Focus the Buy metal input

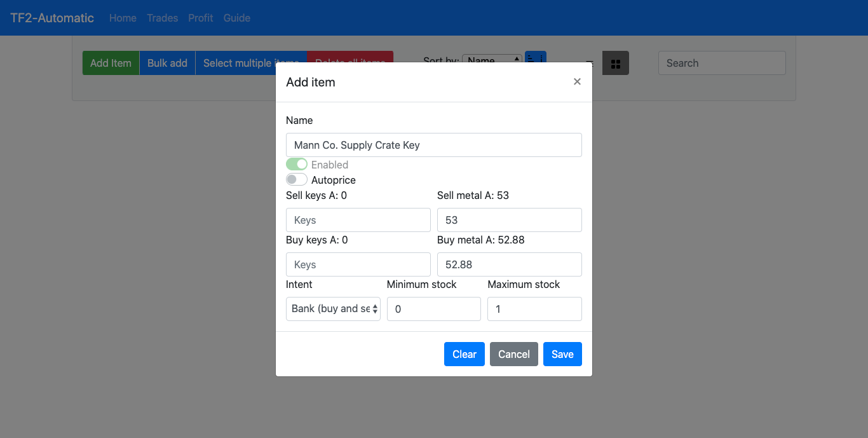click(510, 264)
